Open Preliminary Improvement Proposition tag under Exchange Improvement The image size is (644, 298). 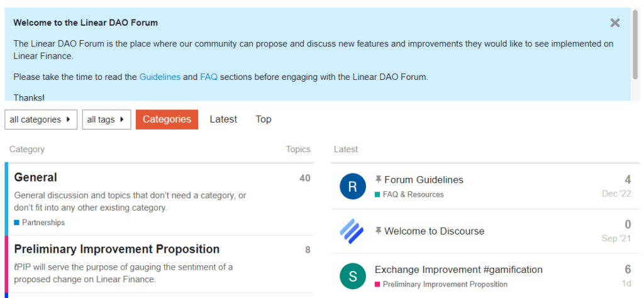point(445,284)
